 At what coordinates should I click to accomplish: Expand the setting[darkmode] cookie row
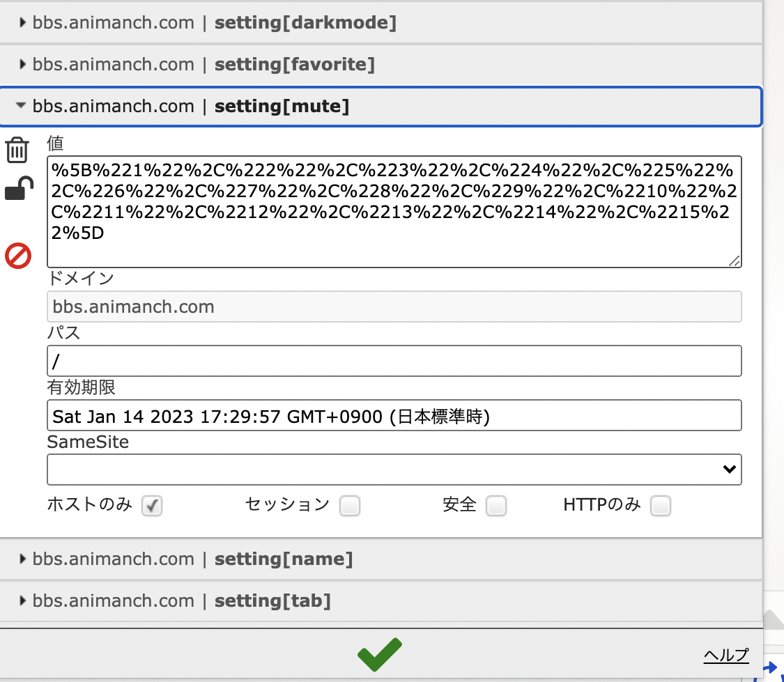coord(381,22)
